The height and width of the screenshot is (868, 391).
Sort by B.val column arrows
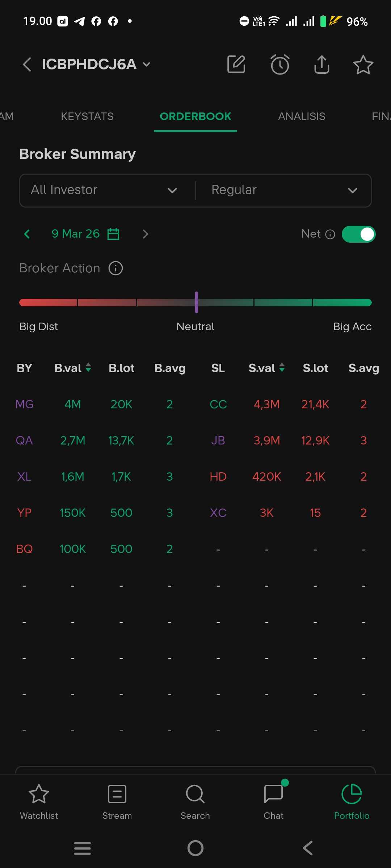coord(88,368)
